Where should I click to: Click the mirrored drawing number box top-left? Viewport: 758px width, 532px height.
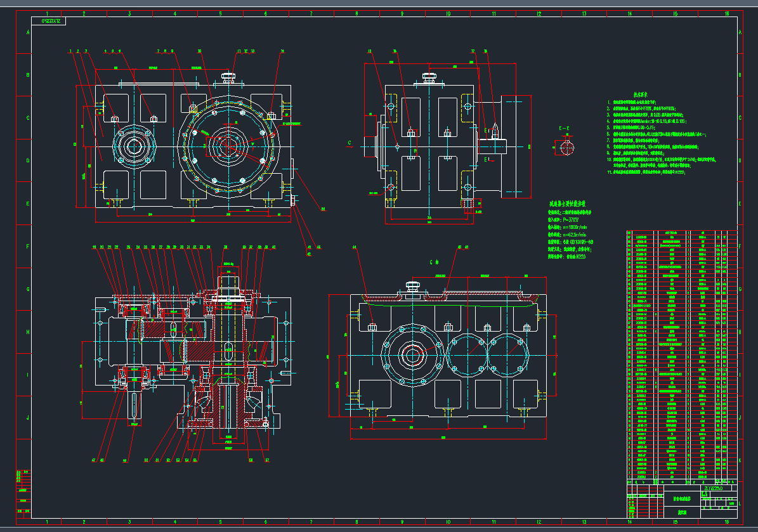[51, 22]
